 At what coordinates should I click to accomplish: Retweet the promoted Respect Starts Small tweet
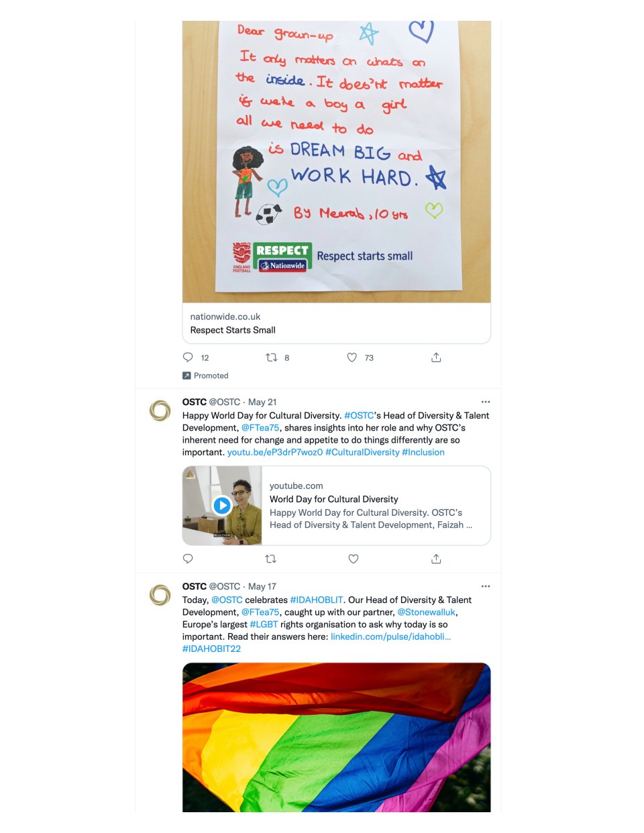(x=272, y=357)
